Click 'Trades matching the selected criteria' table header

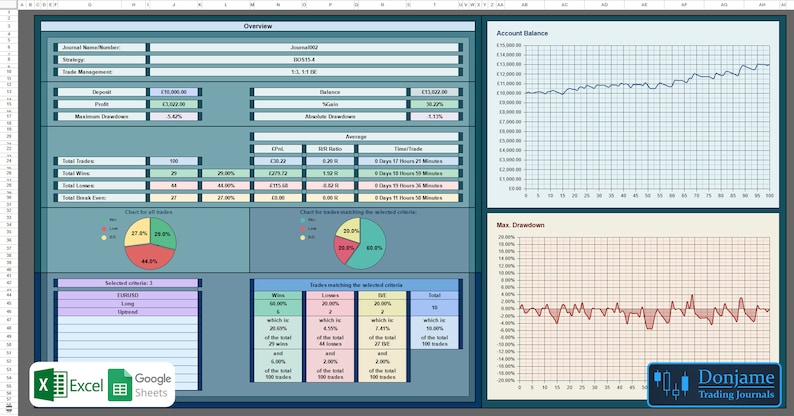[356, 285]
